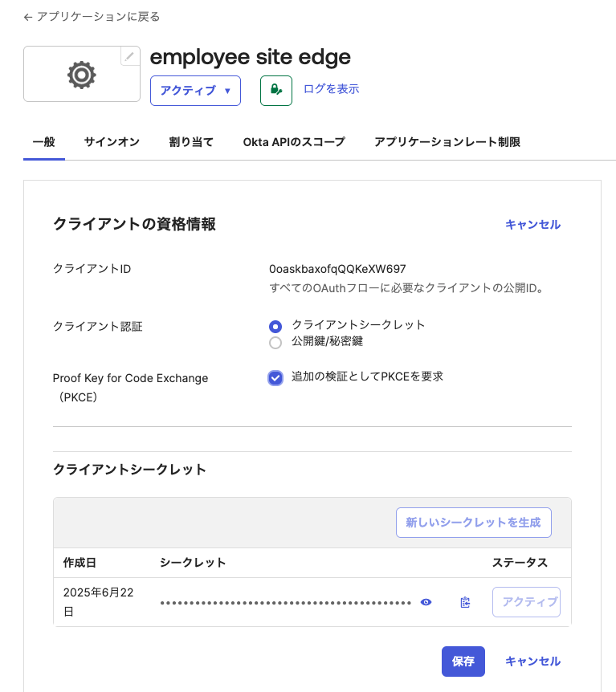Screen dimensions: 616x692
Task: Reveal the hidden client secret value
Action: coord(426,601)
